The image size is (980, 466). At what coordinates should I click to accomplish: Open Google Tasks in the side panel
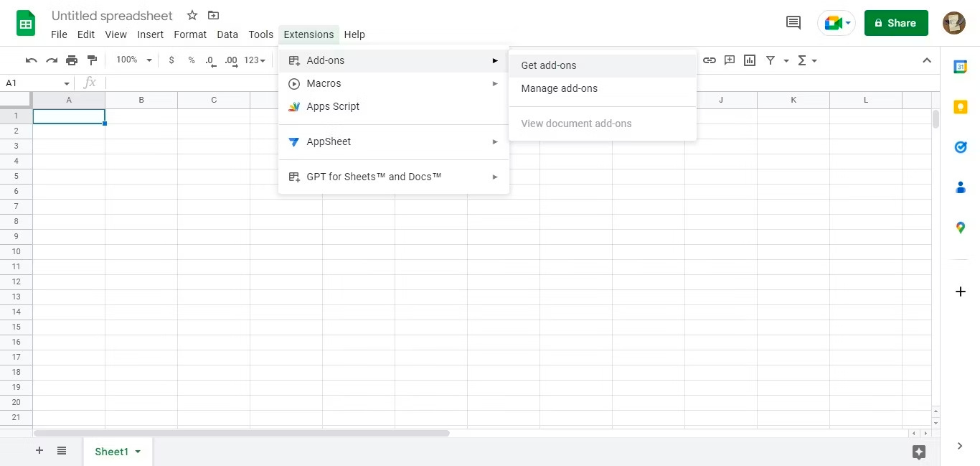point(961,147)
